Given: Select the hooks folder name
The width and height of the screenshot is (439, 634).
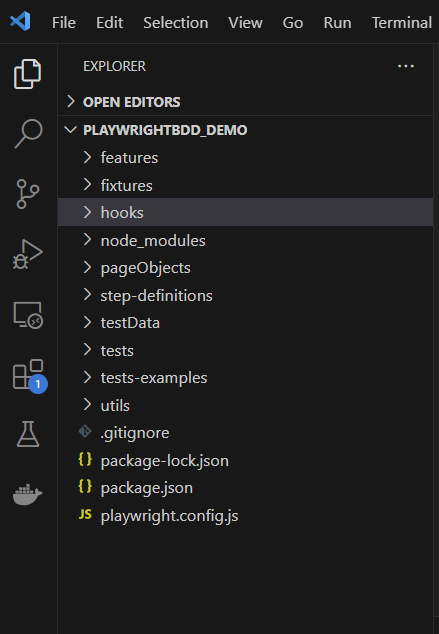Looking at the screenshot, I should click(122, 213).
